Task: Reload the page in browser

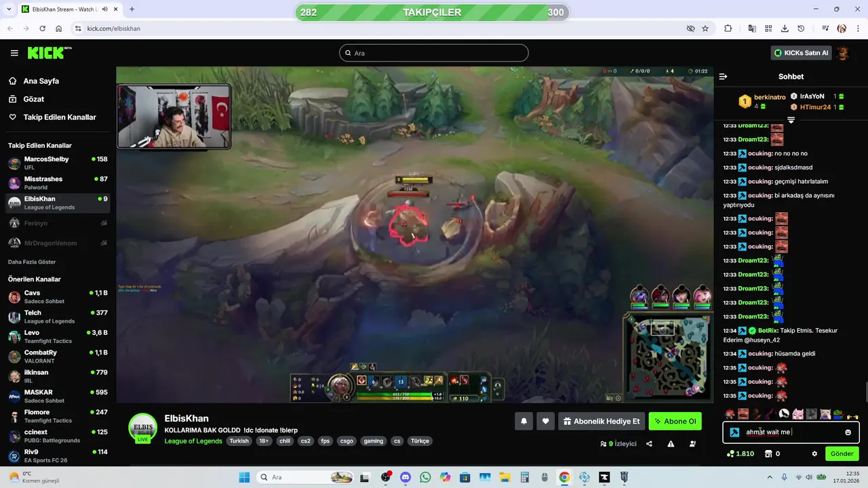Action: (42, 28)
